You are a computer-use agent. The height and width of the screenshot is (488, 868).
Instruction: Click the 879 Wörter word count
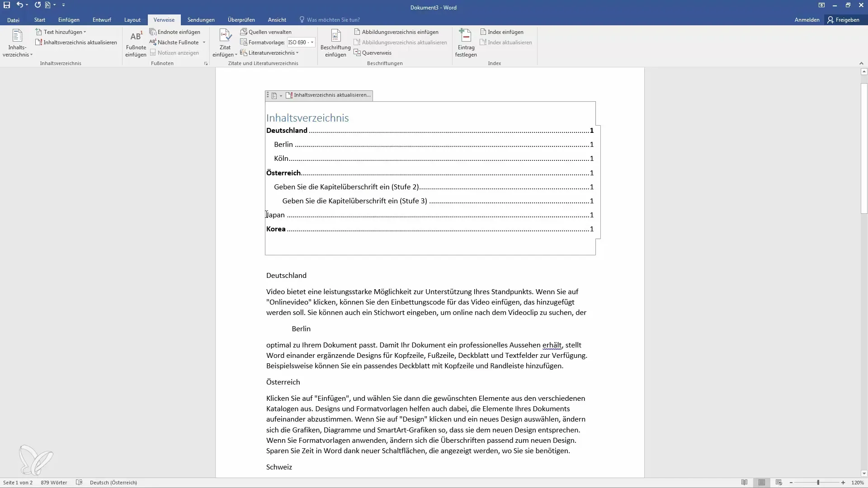coord(54,483)
